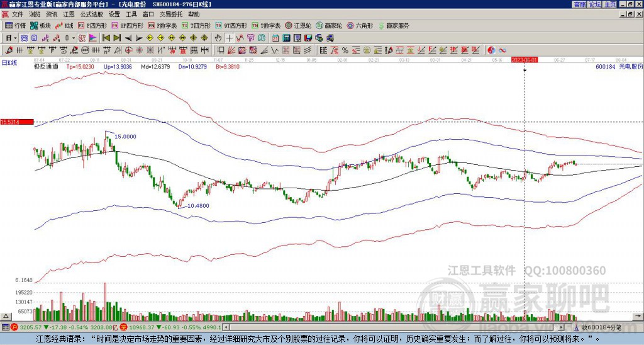Image resolution: width=644 pixels, height=345 pixels.
Task: Click the black right arrow icon
Action: [139, 38]
